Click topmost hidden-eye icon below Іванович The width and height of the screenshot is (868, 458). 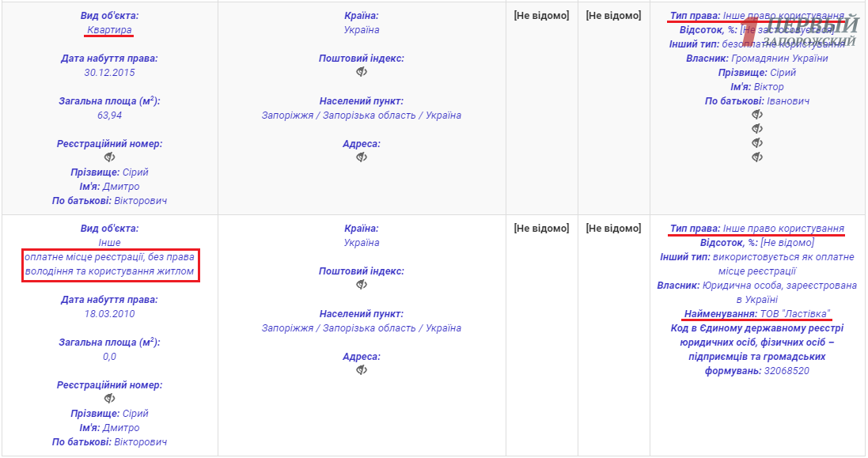point(757,115)
